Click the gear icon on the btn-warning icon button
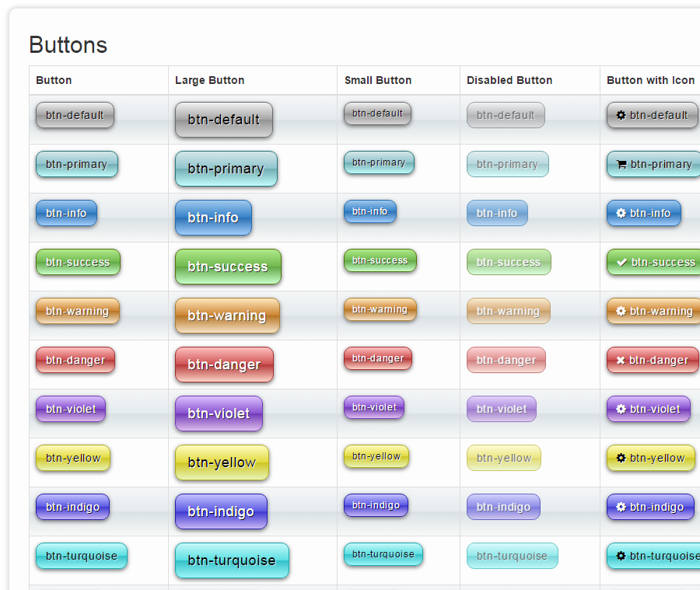This screenshot has width=700, height=590. pos(621,311)
